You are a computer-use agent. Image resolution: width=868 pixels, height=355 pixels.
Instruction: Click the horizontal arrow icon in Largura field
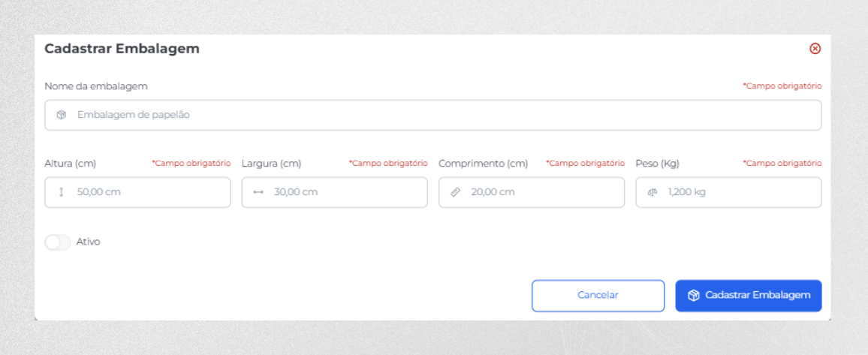pos(258,192)
